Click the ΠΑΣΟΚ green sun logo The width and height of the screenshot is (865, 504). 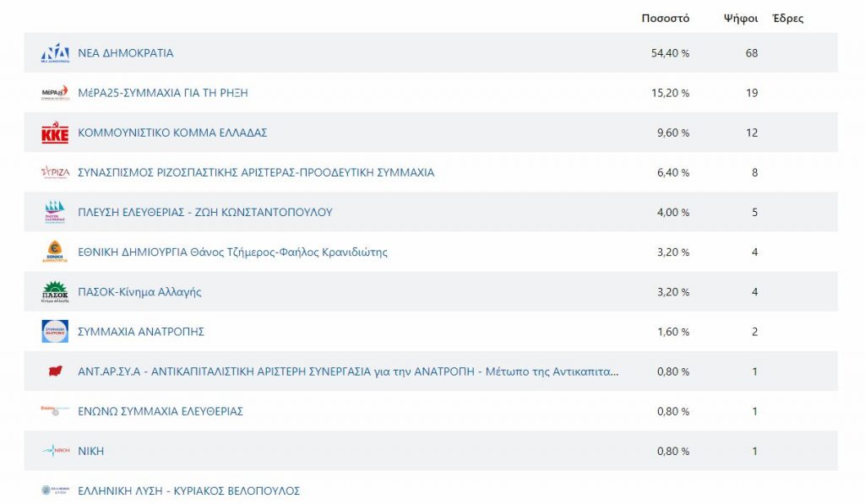tap(55, 292)
